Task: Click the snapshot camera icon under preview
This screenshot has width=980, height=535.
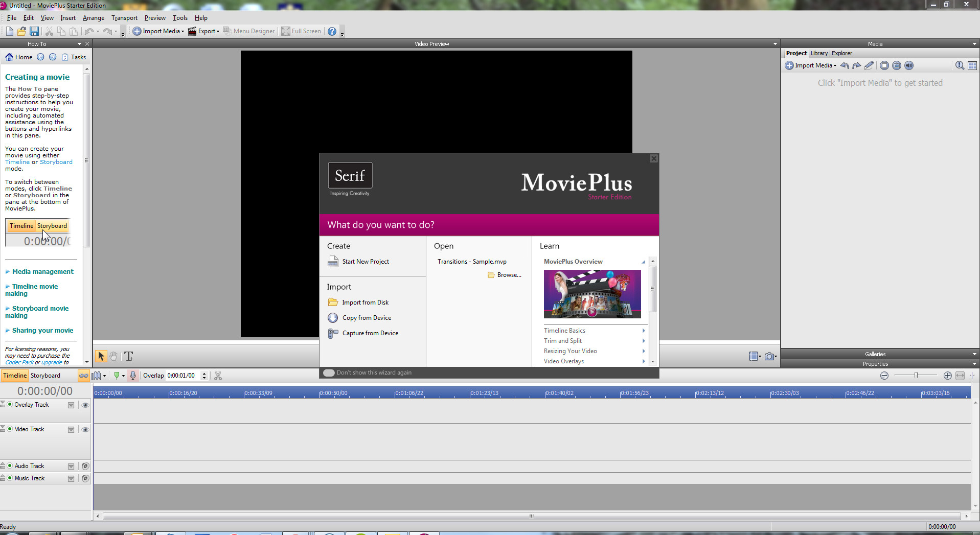Action: point(769,356)
